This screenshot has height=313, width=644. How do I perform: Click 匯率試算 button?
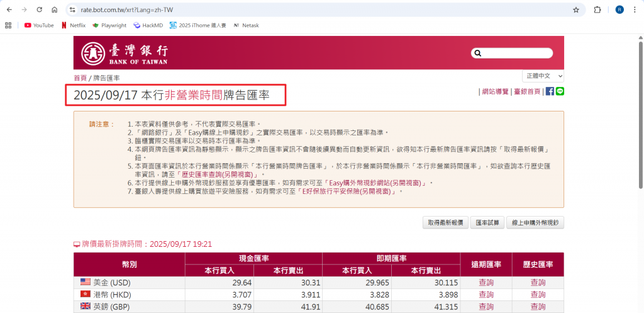487,222
